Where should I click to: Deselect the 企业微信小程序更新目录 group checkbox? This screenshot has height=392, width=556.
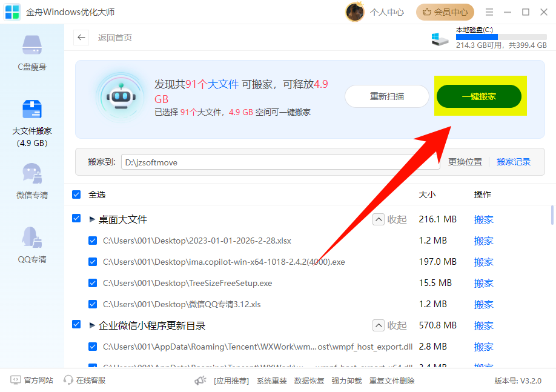point(76,325)
